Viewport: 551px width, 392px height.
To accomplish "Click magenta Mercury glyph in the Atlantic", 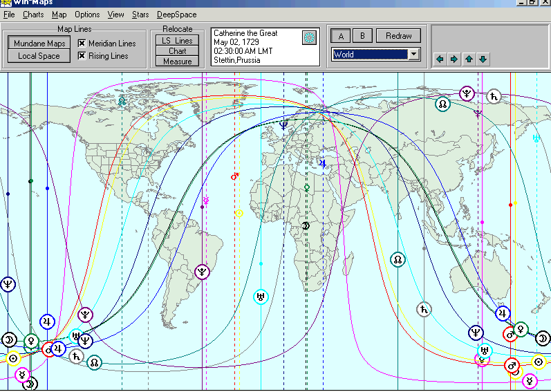I will [x=206, y=200].
